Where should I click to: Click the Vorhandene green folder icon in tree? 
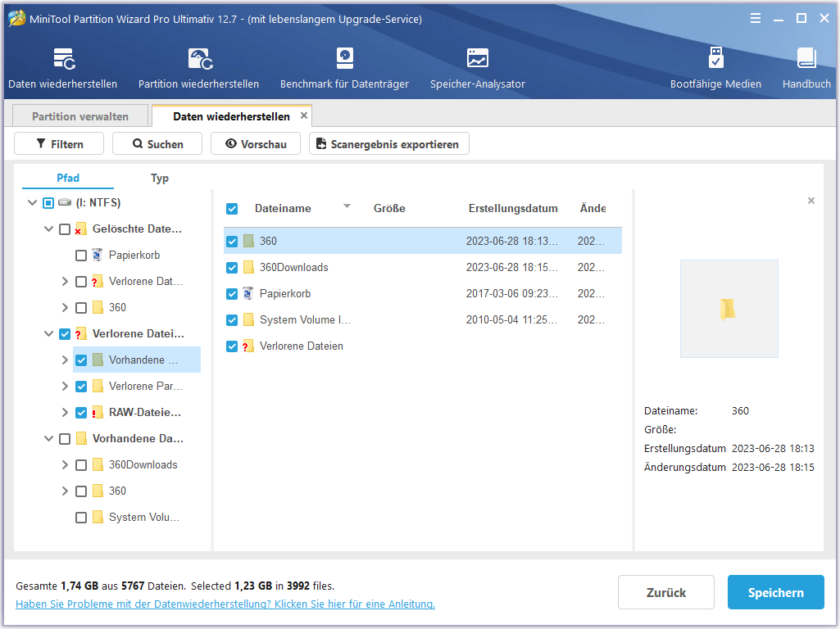98,360
